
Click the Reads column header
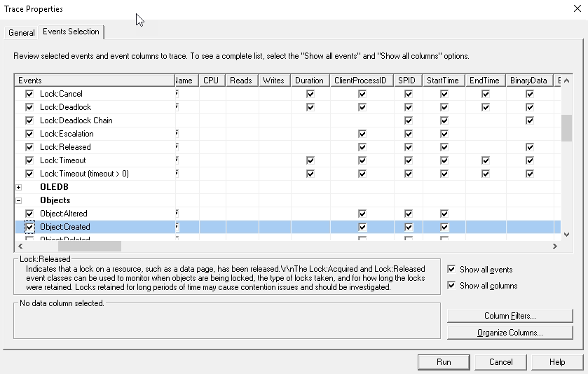242,81
